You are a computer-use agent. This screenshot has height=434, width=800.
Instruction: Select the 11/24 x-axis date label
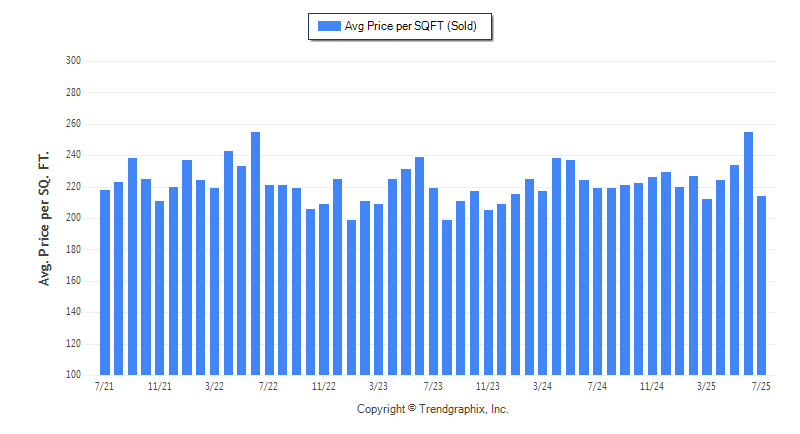click(x=652, y=387)
